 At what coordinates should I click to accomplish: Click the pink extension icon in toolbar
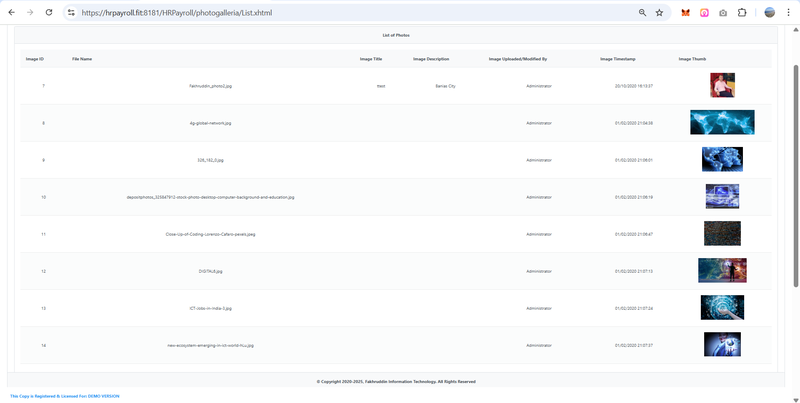[704, 13]
